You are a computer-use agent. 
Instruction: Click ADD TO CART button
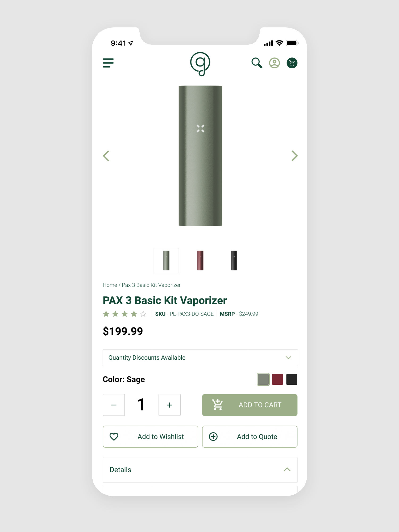pos(250,405)
